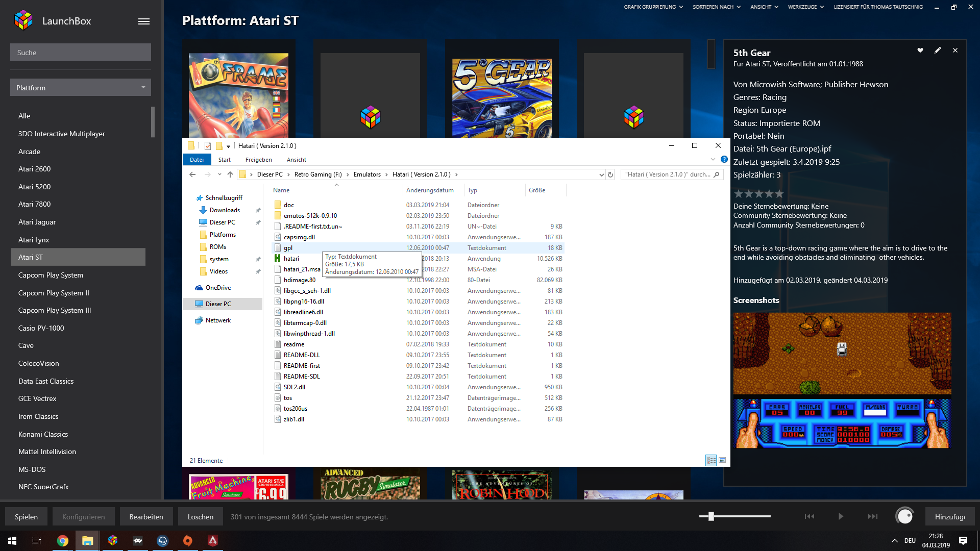Image resolution: width=980 pixels, height=551 pixels.
Task: Expand Explorer address history dropdown
Action: click(601, 174)
